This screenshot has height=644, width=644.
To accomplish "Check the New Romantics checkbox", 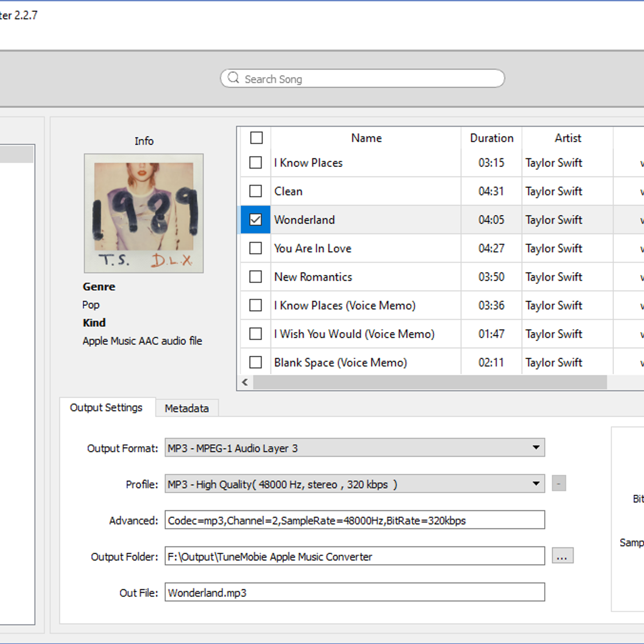I will [256, 277].
